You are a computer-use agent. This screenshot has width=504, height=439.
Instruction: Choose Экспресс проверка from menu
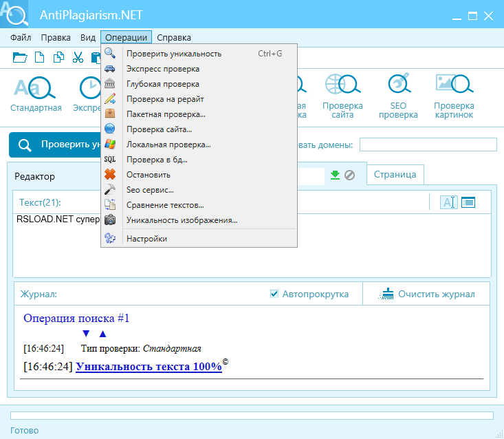[199, 69]
